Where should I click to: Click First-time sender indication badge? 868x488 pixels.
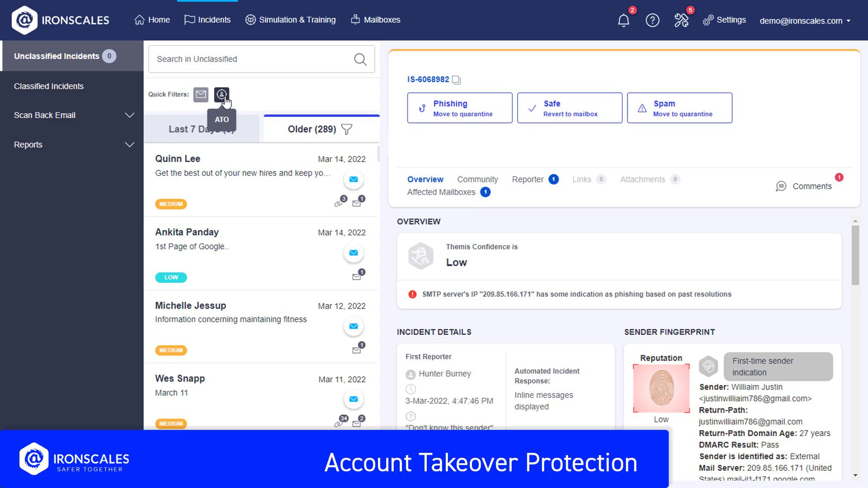click(x=778, y=366)
